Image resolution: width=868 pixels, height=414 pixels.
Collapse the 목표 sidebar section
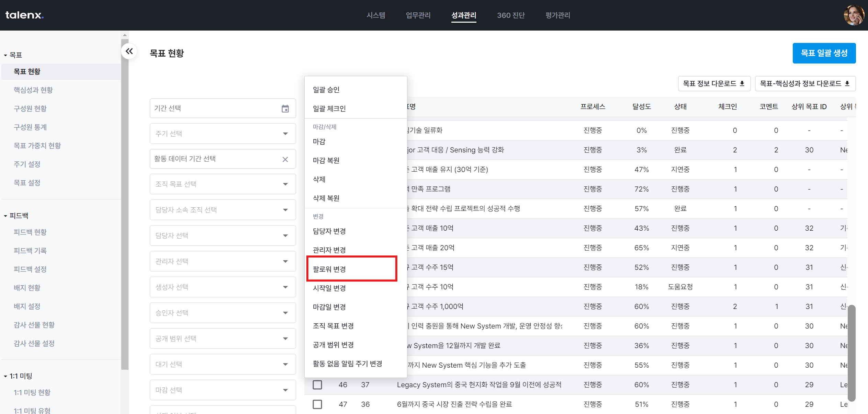pyautogui.click(x=5, y=55)
